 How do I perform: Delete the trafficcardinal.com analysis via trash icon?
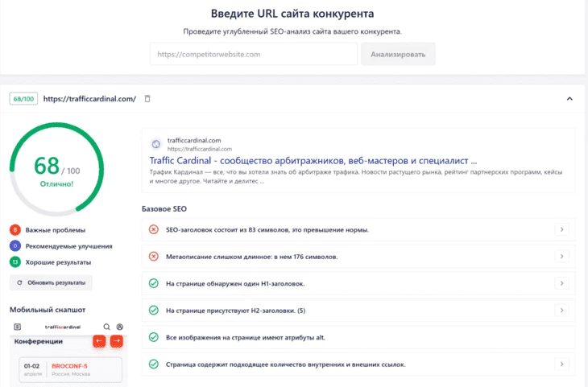tap(147, 99)
